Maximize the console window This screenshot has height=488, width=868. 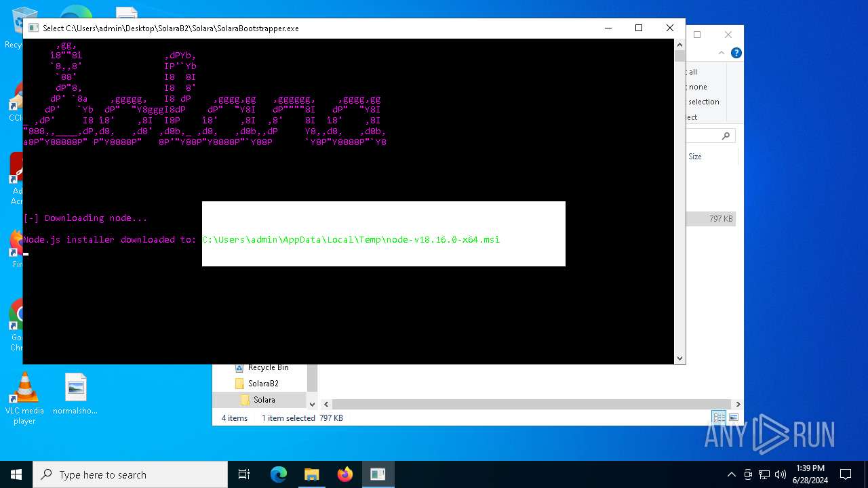point(638,28)
